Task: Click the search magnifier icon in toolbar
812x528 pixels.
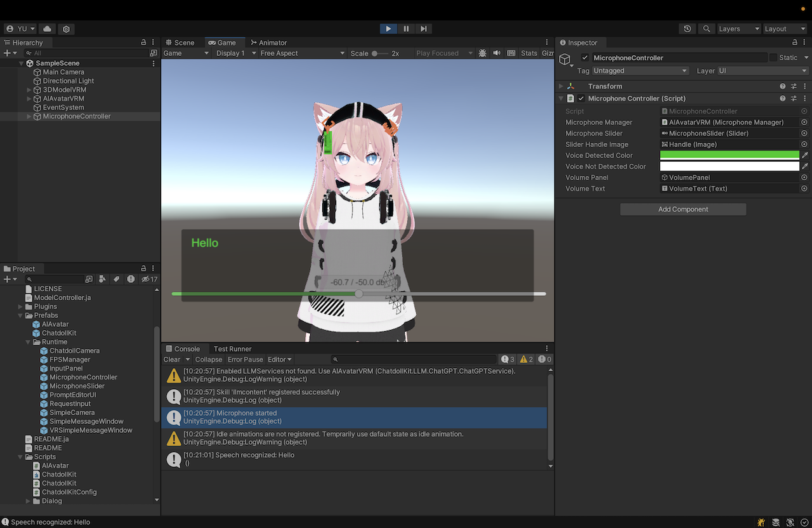Action: pyautogui.click(x=706, y=29)
